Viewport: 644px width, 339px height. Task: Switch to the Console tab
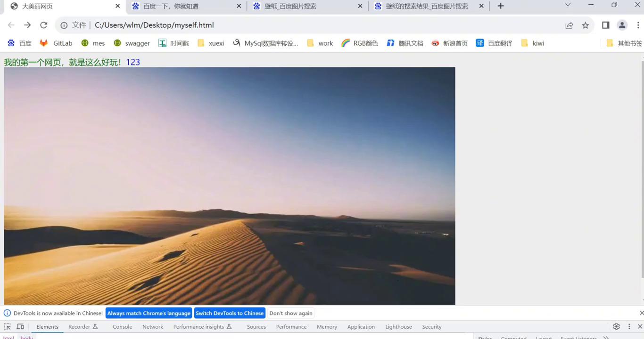pyautogui.click(x=122, y=326)
